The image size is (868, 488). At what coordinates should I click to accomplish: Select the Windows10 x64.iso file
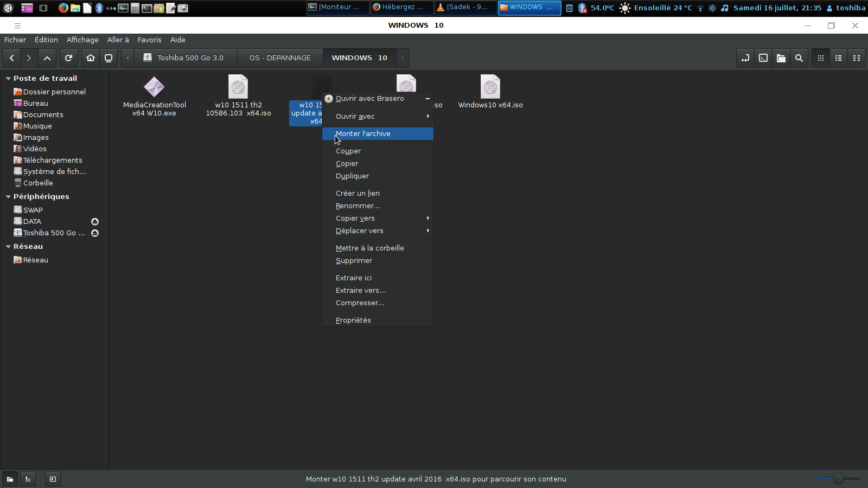[x=490, y=93]
